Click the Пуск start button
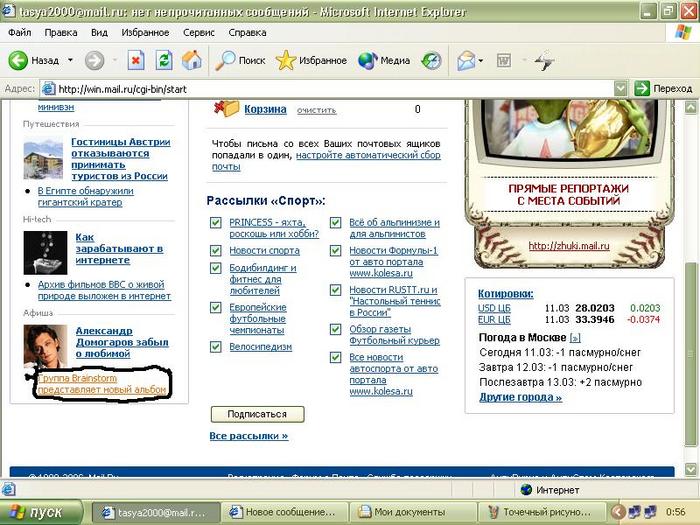 tap(41, 512)
